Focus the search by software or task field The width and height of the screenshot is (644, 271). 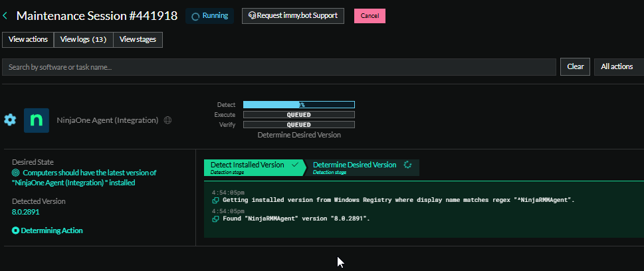[x=279, y=67]
